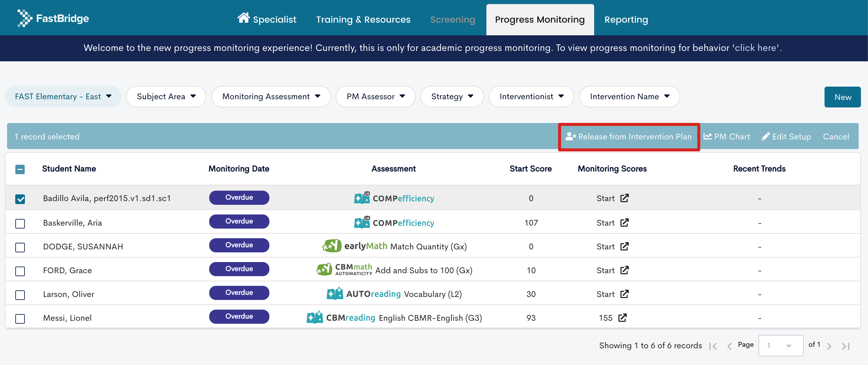Open the FAST Elementary - East school dropdown
Viewport: 868px width, 365px height.
63,97
